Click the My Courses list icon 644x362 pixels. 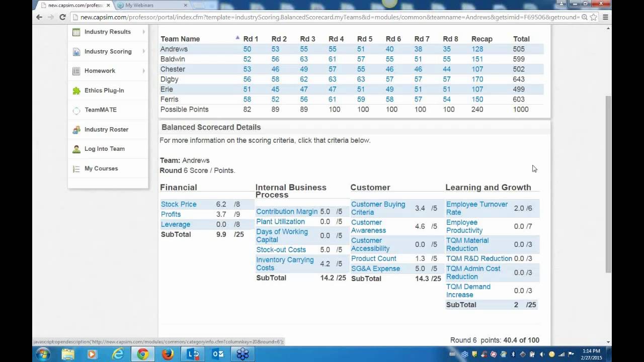pyautogui.click(x=76, y=168)
